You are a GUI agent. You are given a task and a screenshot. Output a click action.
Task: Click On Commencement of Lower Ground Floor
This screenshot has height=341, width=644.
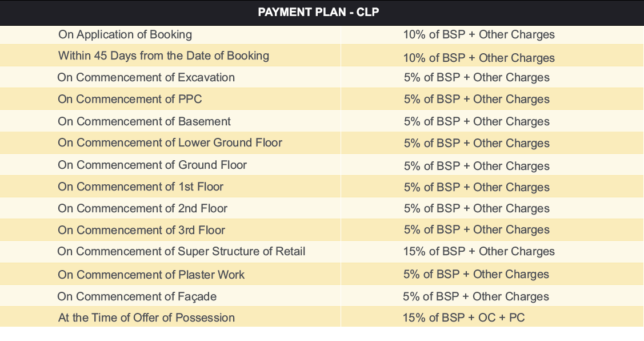pyautogui.click(x=170, y=142)
